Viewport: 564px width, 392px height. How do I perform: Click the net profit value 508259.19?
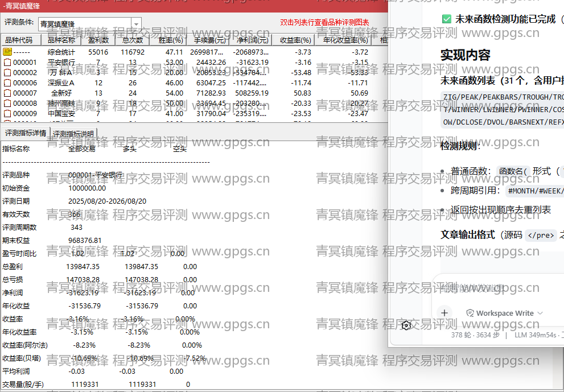252,93
